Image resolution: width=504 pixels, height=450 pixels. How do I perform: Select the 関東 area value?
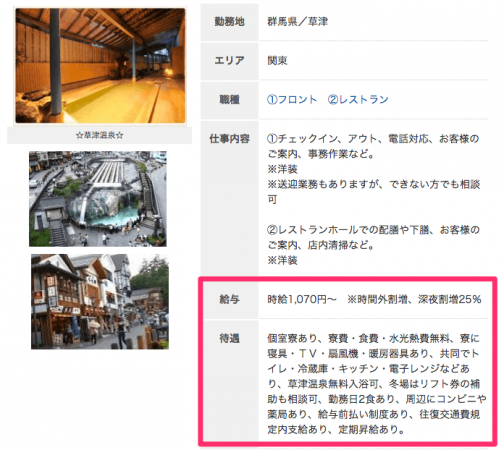(277, 60)
